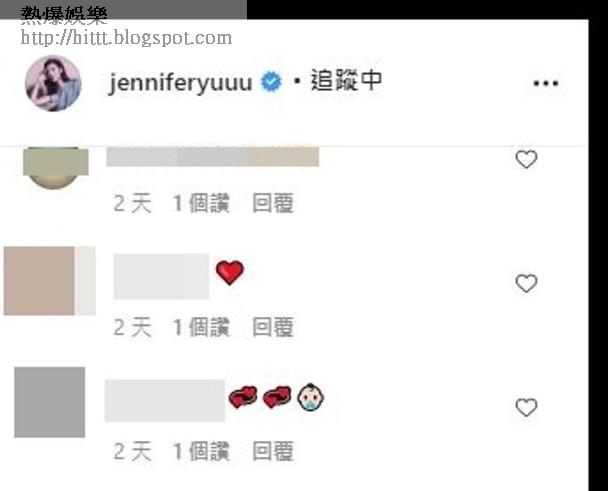608x491 pixels.
Task: Like the first comment with heart icon
Action: pyautogui.click(x=526, y=159)
